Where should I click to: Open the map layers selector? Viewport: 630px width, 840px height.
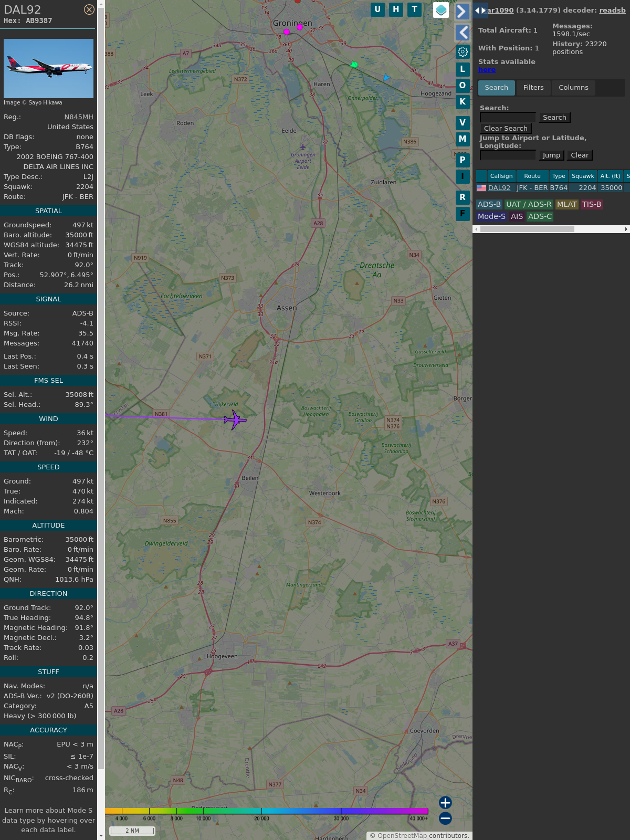(x=441, y=10)
